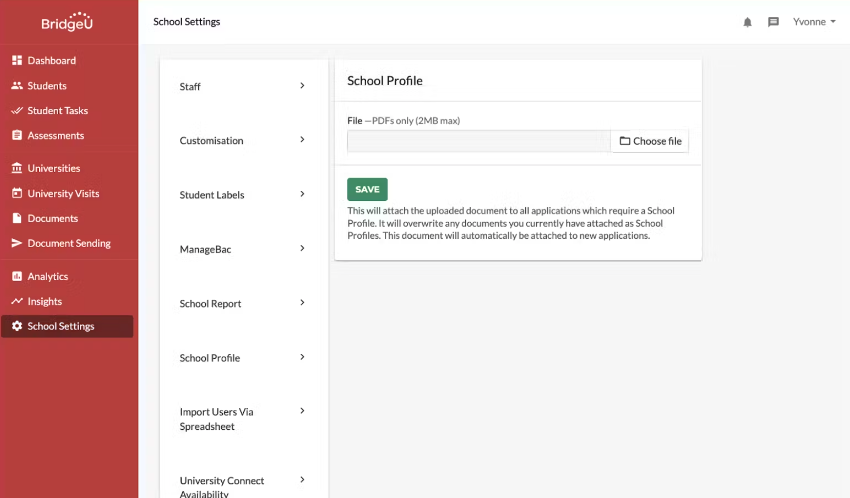This screenshot has width=850, height=498.
Task: Open notifications bell icon
Action: pos(748,22)
